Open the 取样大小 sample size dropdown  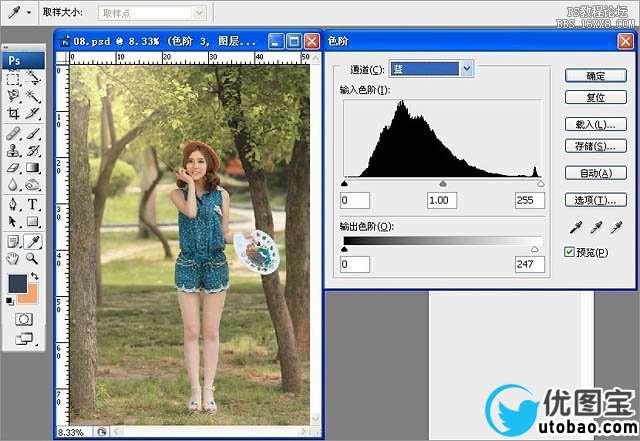pyautogui.click(x=152, y=13)
